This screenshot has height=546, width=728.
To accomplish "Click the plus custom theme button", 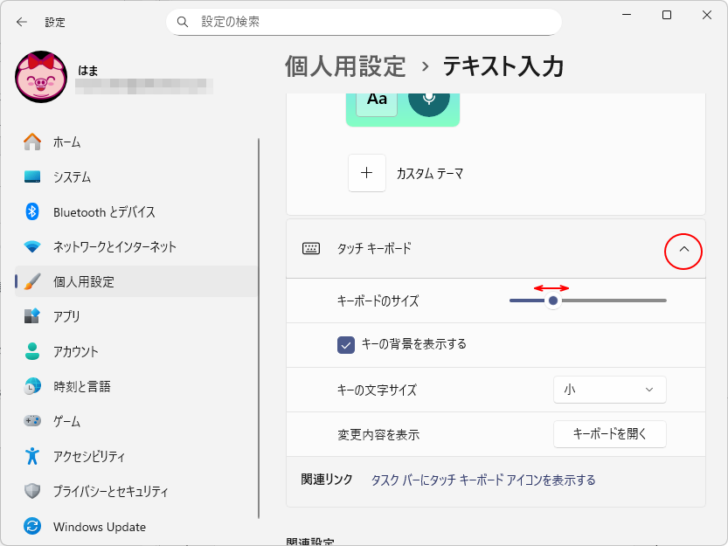I will [x=367, y=173].
